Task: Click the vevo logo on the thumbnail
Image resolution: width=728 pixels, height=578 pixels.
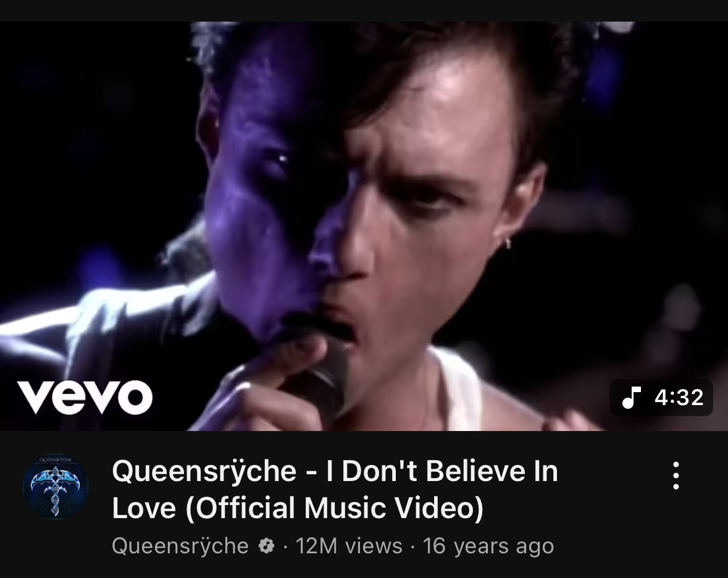Action: [85, 398]
